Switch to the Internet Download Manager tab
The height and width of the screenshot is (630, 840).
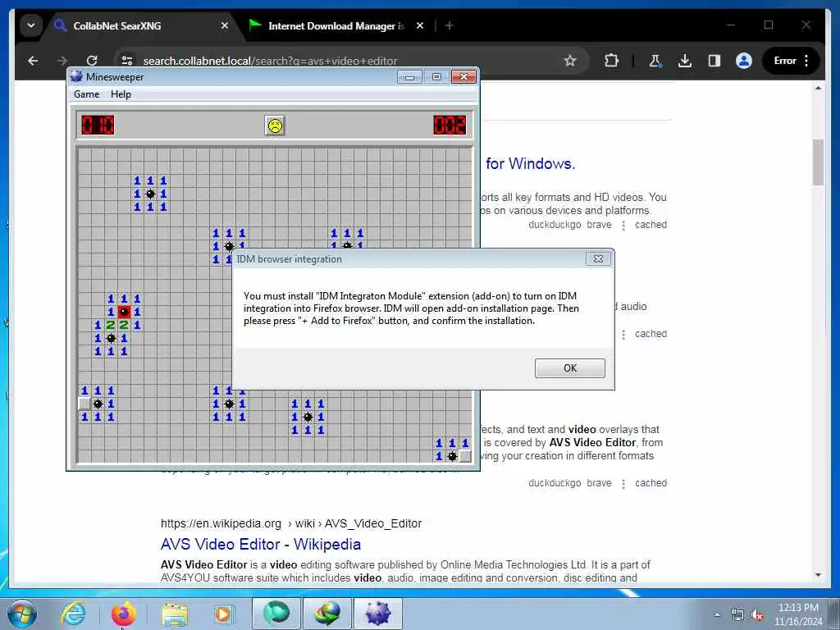336,25
